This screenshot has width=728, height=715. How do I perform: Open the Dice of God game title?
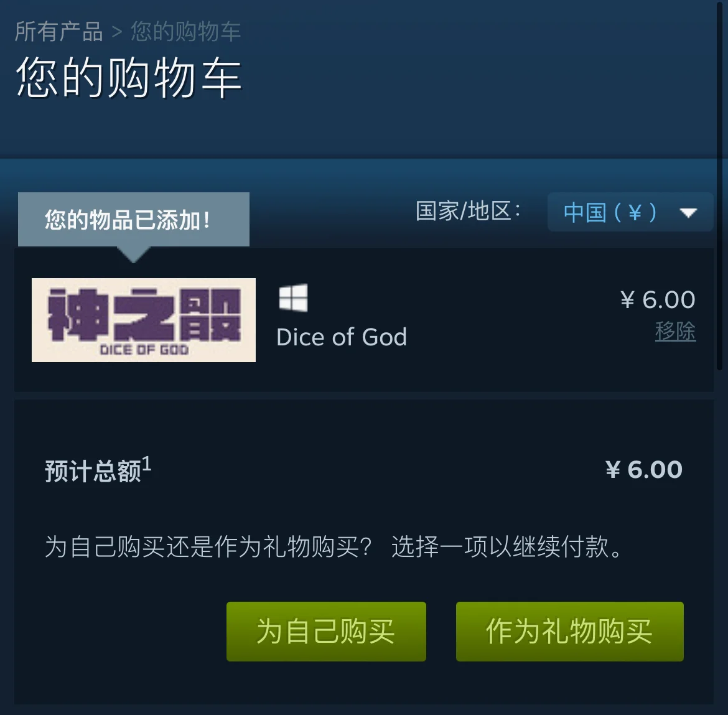coord(342,337)
